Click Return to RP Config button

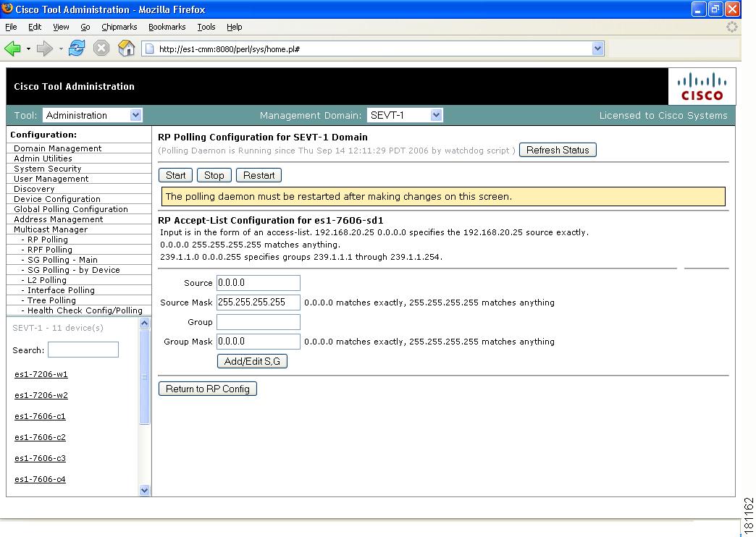[x=208, y=389]
